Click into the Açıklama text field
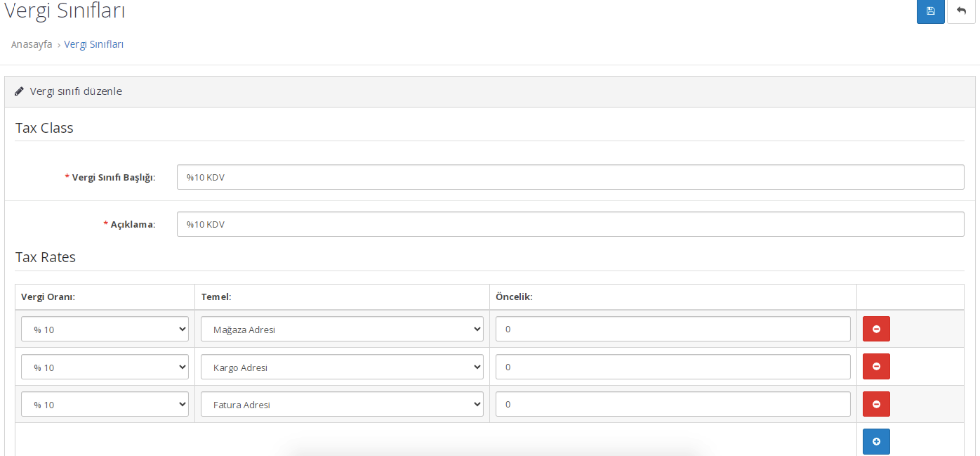 [570, 224]
